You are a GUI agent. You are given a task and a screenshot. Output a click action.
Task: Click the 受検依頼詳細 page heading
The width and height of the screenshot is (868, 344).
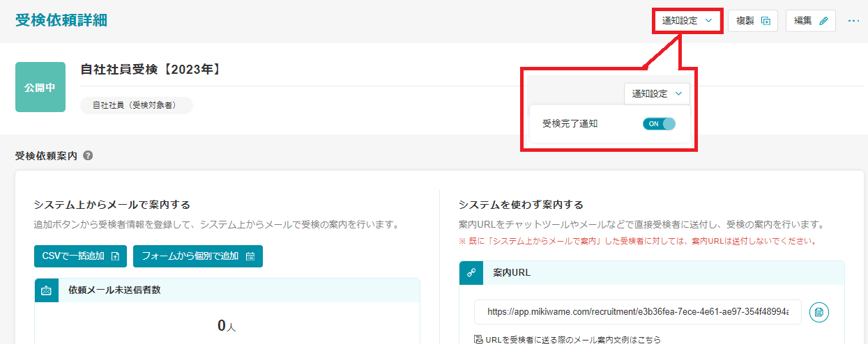click(x=61, y=20)
